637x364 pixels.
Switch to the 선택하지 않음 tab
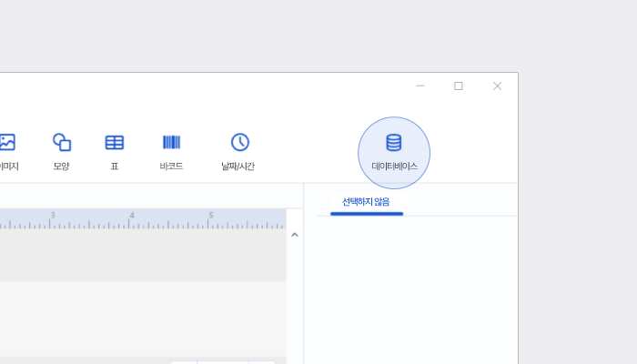pos(367,202)
